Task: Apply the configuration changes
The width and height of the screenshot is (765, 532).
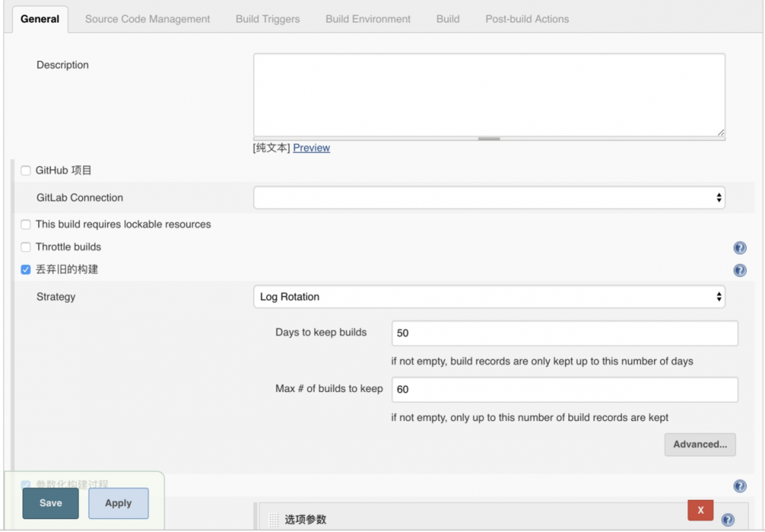Action: click(118, 503)
